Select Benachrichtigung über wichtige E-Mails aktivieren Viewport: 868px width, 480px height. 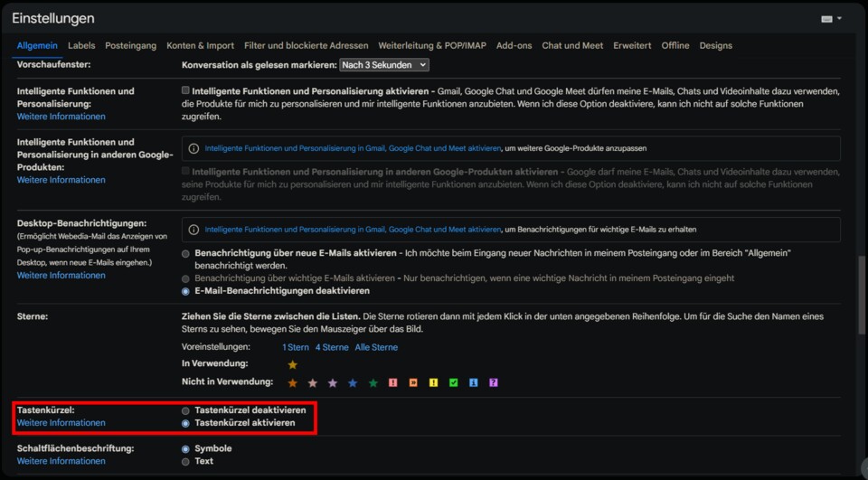coord(185,278)
